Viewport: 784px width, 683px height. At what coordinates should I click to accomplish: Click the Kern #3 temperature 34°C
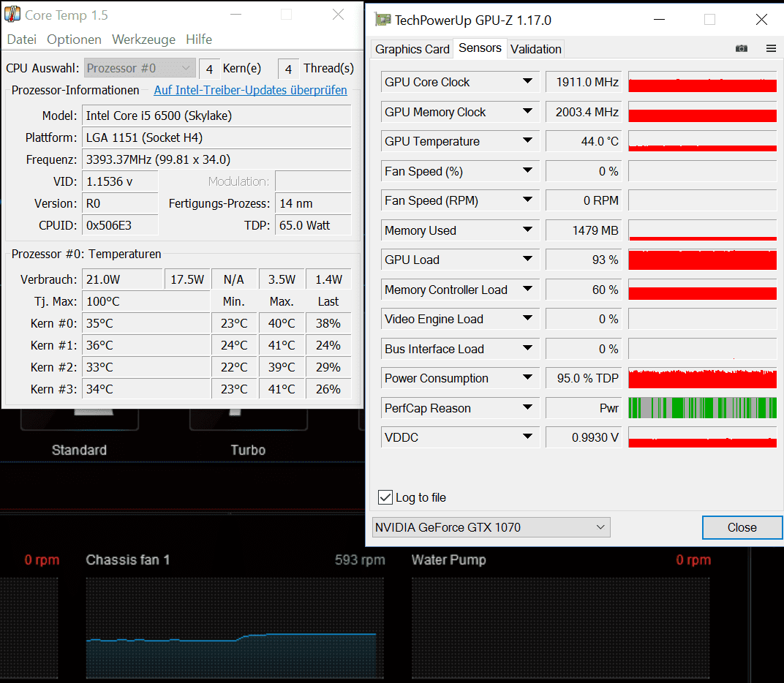(146, 390)
